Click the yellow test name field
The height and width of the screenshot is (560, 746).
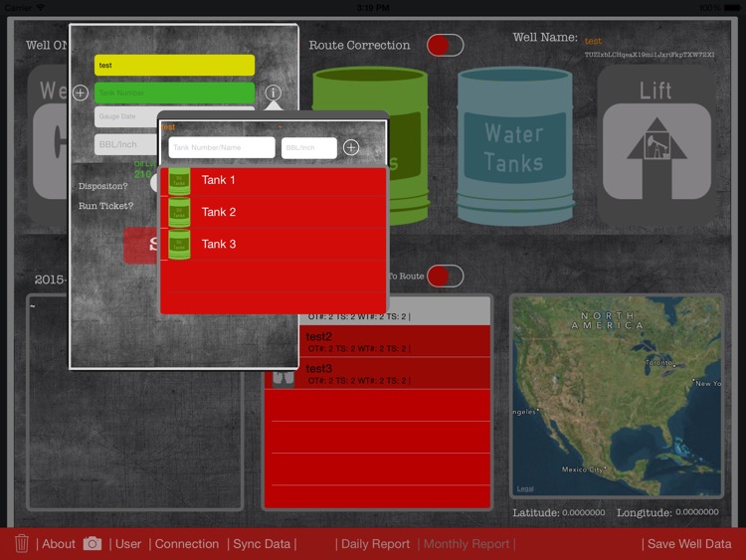pyautogui.click(x=175, y=66)
